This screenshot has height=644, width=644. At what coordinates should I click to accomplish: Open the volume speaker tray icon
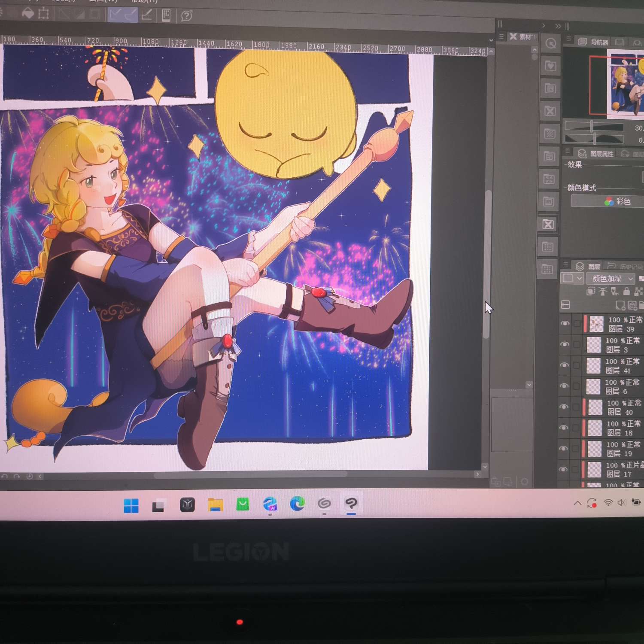click(621, 502)
